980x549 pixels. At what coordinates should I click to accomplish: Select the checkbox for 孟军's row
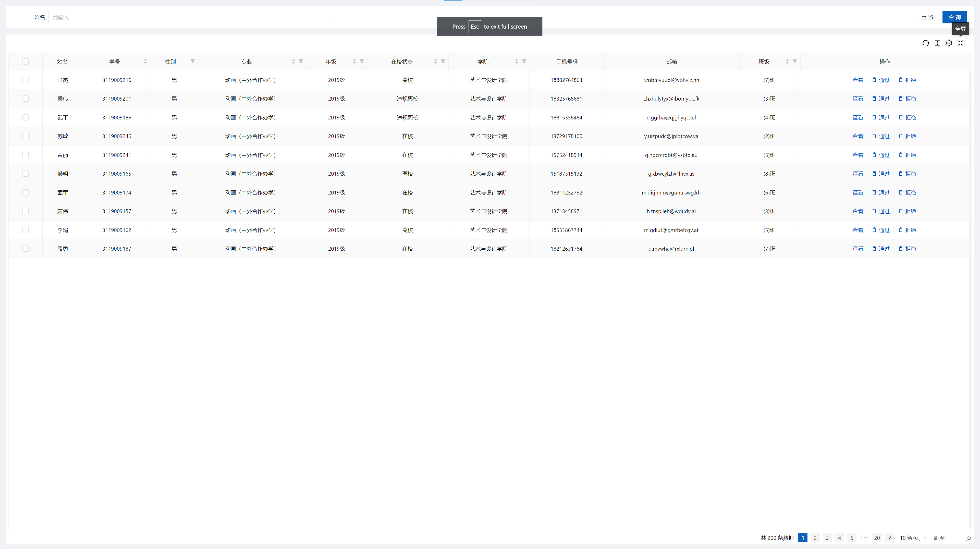(26, 192)
